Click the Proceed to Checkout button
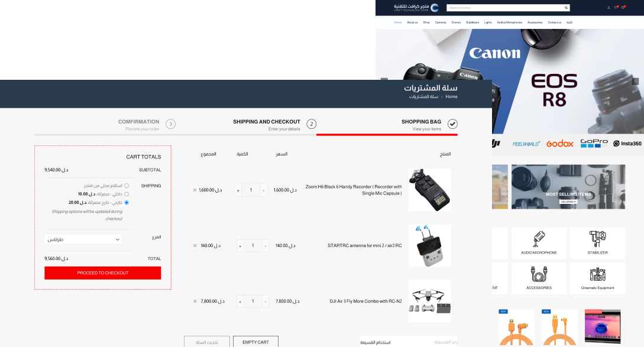Viewport: 644px width, 347px height. (103, 273)
